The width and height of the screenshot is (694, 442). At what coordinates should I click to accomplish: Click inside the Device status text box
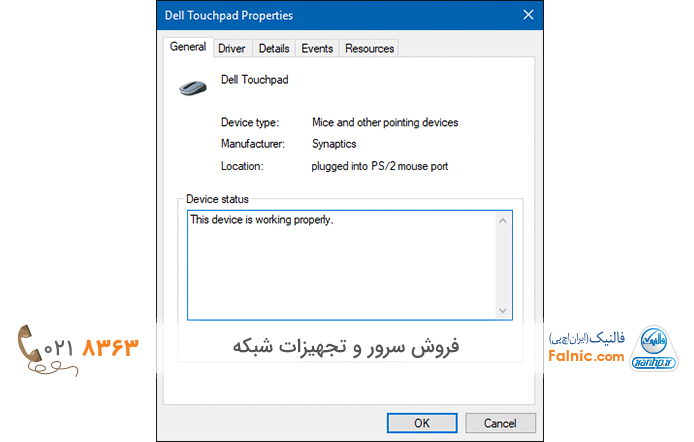[340, 265]
